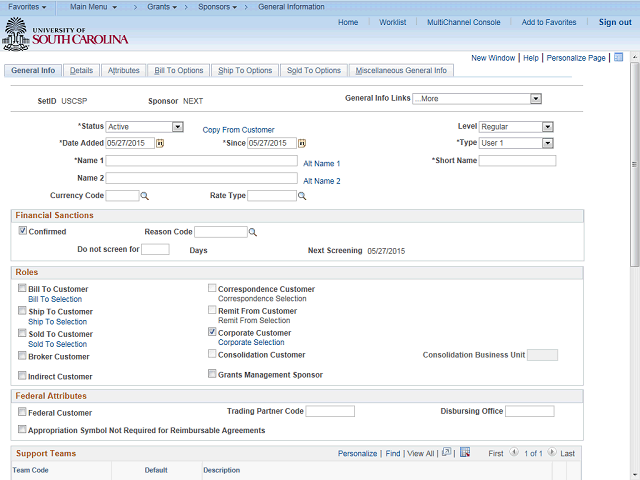Uncheck the Confirmed checkbox
Viewport: 640px width, 480px height.
(x=23, y=231)
